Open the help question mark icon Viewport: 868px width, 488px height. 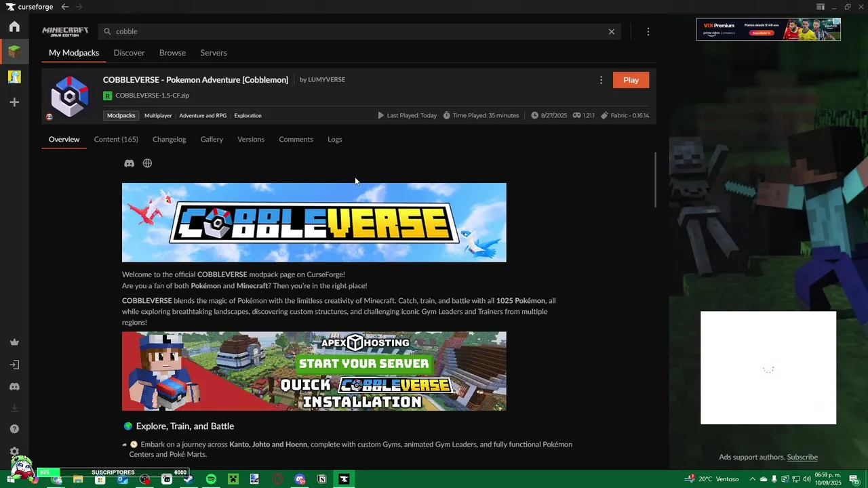(x=14, y=429)
